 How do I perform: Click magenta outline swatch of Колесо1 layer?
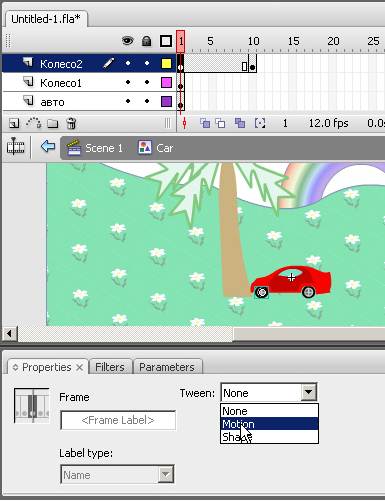pyautogui.click(x=166, y=82)
